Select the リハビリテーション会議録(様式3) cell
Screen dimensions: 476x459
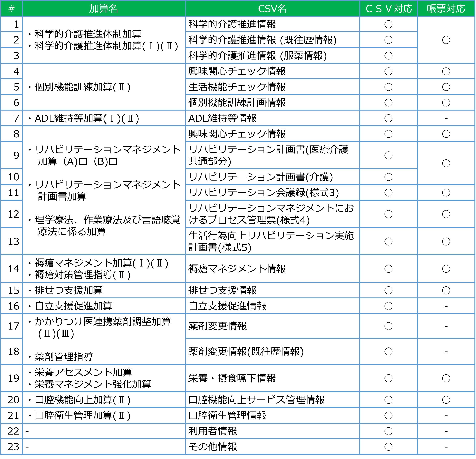point(272,192)
